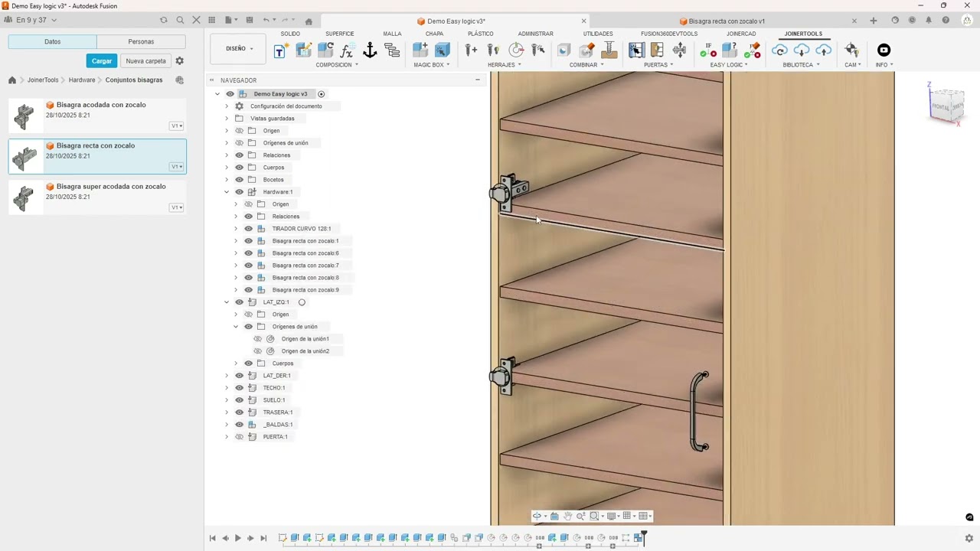Screen dimensions: 980x551
Task: Click the view cube
Action: point(946,105)
